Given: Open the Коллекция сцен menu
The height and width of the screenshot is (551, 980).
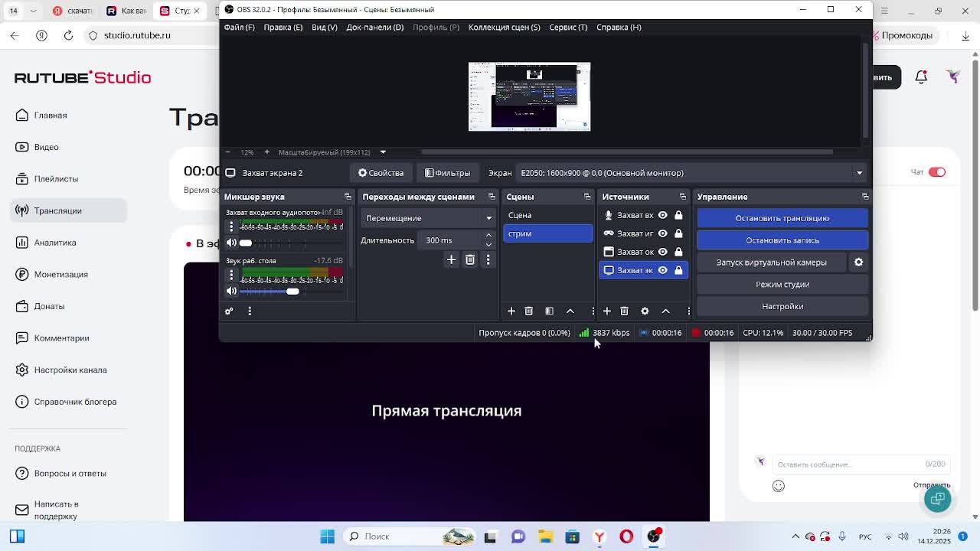Looking at the screenshot, I should [504, 28].
